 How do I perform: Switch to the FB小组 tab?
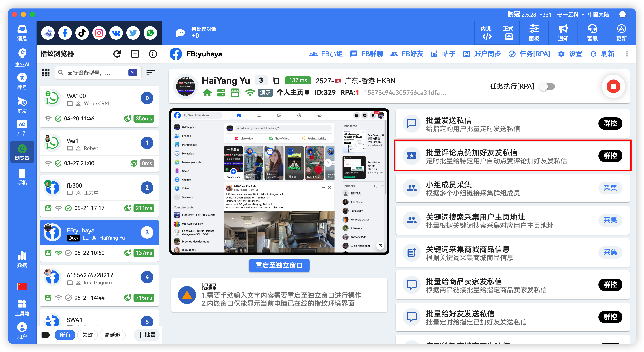point(332,54)
